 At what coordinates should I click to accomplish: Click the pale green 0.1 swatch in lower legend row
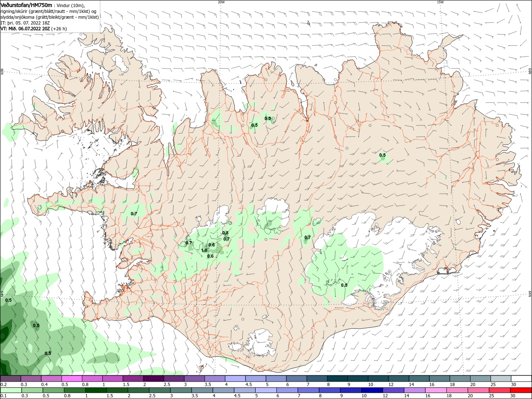click(11, 390)
